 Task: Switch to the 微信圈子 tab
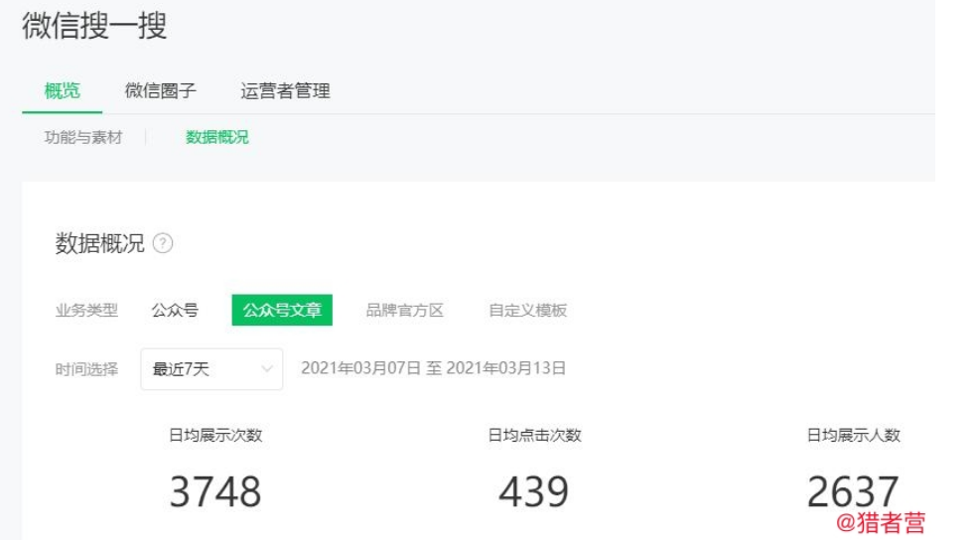tap(161, 91)
